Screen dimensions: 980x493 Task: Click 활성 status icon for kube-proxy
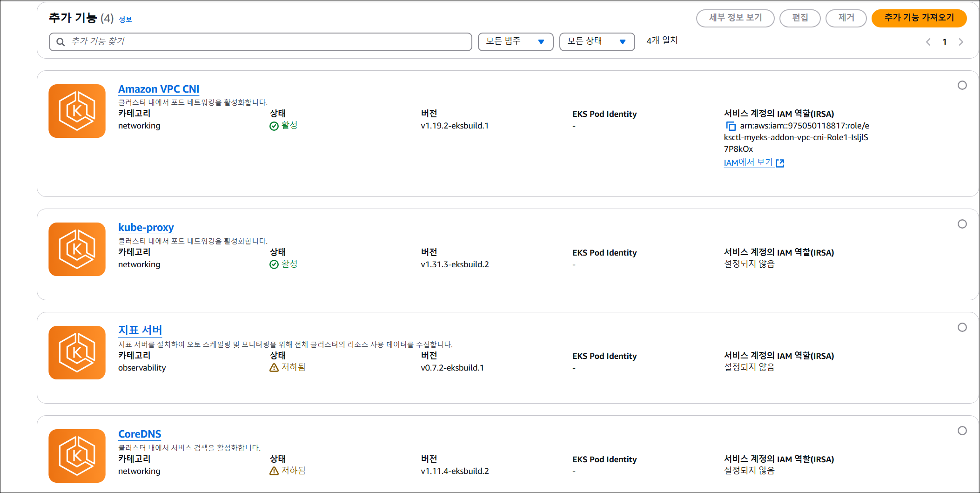click(x=274, y=264)
